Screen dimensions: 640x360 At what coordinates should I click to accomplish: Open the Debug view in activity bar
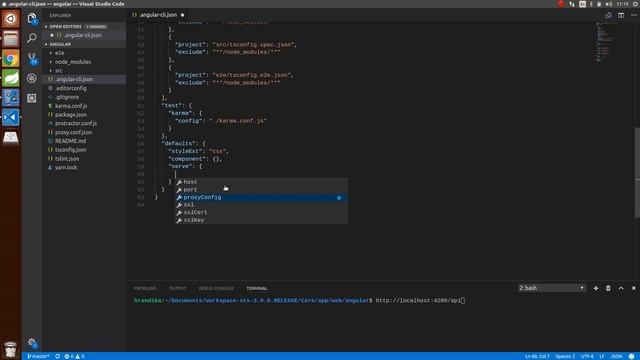point(32,78)
